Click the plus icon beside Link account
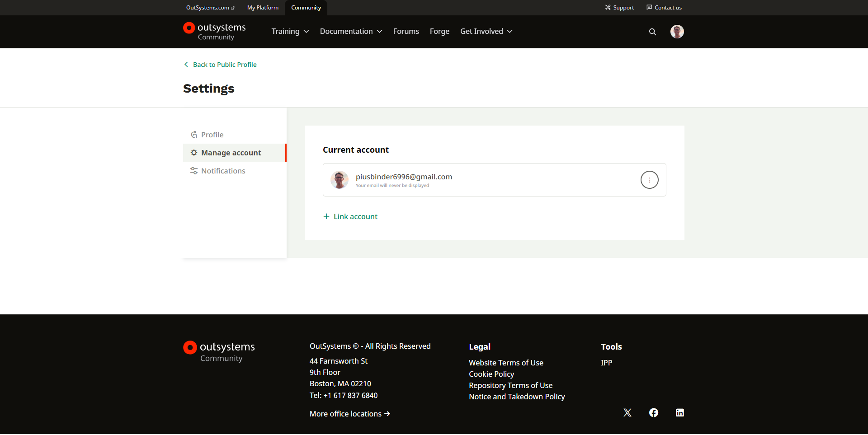Image resolution: width=868 pixels, height=435 pixels. 326,216
